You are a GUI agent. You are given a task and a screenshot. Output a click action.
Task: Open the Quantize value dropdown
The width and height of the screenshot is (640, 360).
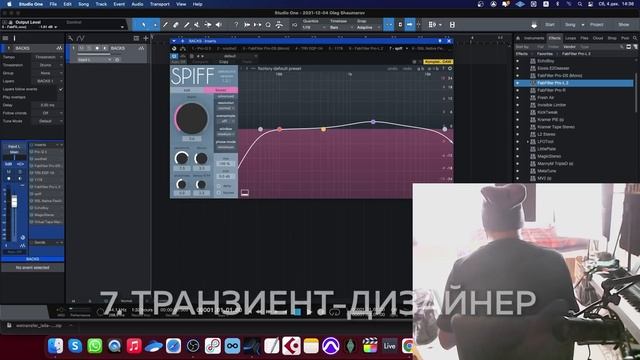(x=313, y=27)
